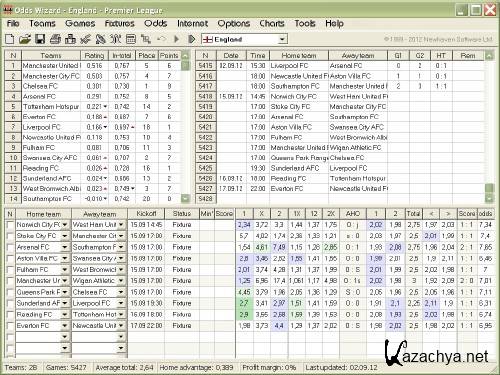
Task: Select game number 5427 row
Action: (340, 189)
